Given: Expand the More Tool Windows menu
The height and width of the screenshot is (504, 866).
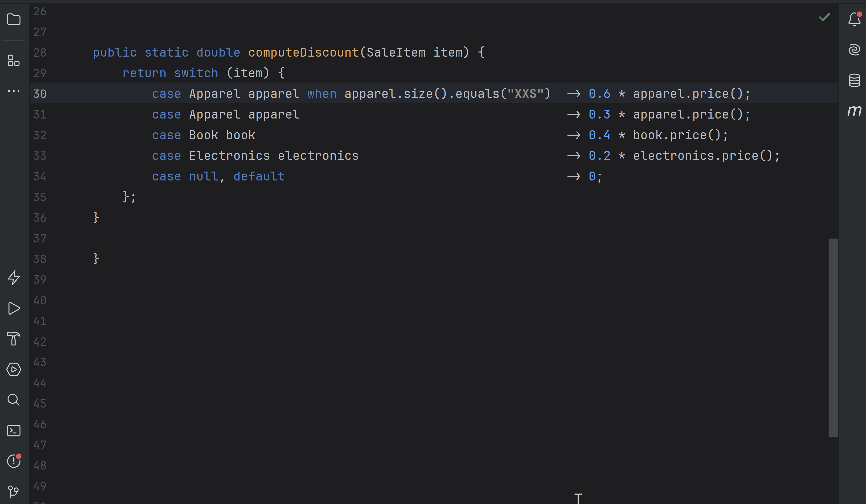Looking at the screenshot, I should (14, 91).
